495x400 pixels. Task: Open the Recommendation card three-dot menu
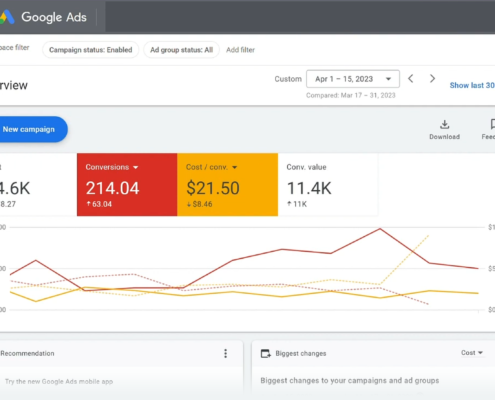(226, 353)
